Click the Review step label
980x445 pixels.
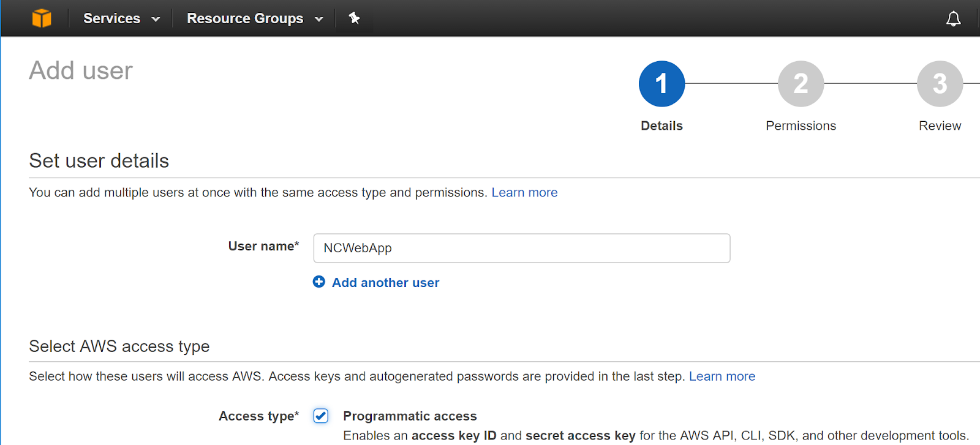coord(940,125)
